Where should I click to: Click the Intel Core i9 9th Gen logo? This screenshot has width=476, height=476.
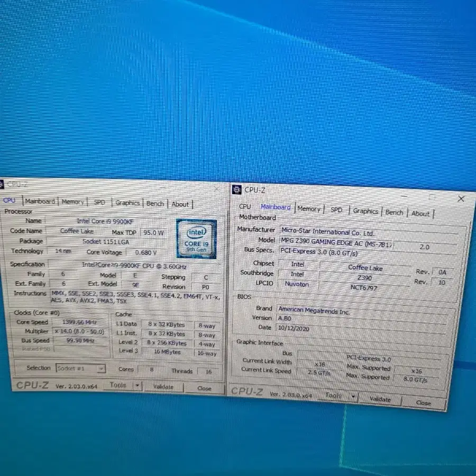[196, 239]
